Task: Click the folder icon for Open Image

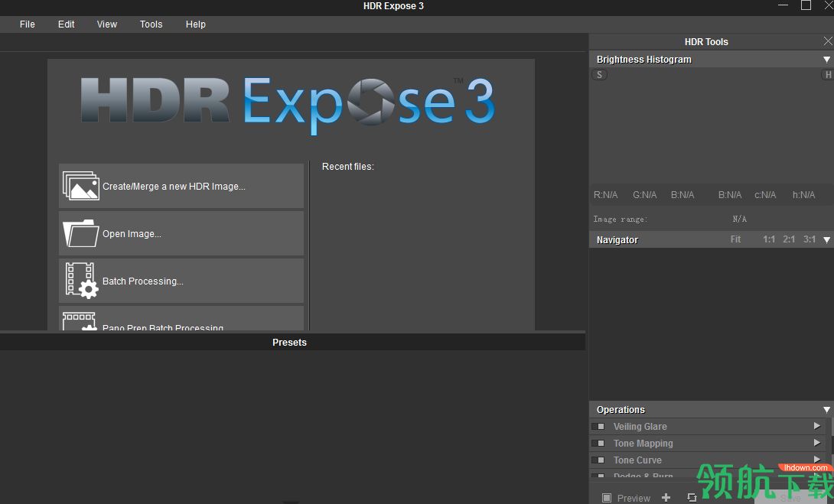Action: coord(81,233)
